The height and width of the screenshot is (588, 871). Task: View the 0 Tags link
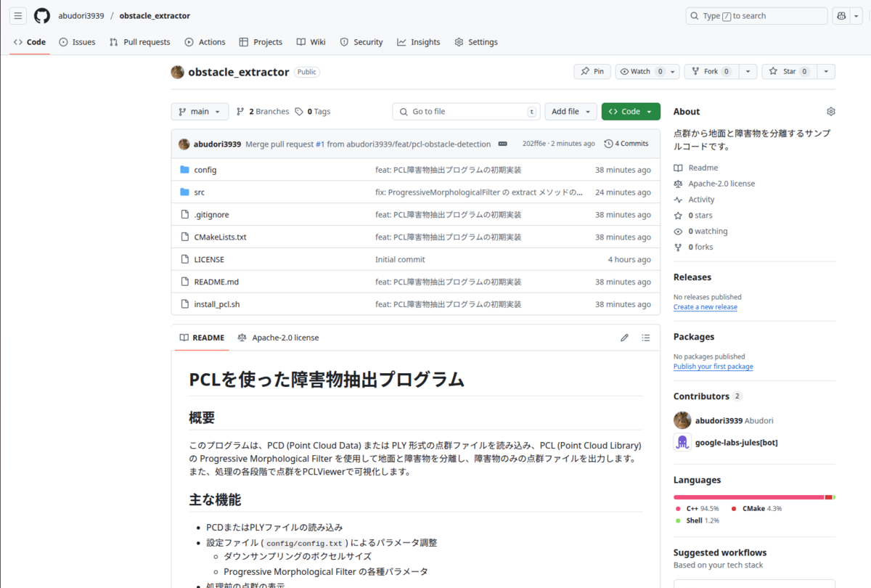pos(312,112)
